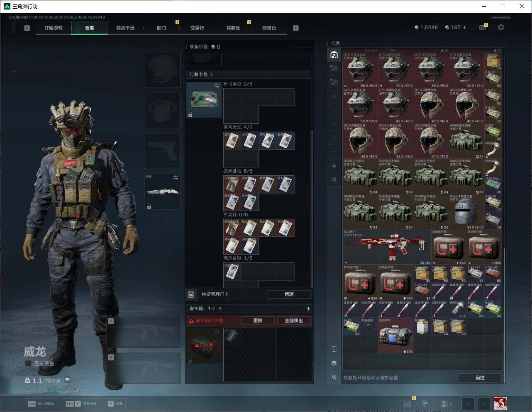The image size is (532, 412).
Task: Click the empty pistol equipment slot
Action: [162, 151]
